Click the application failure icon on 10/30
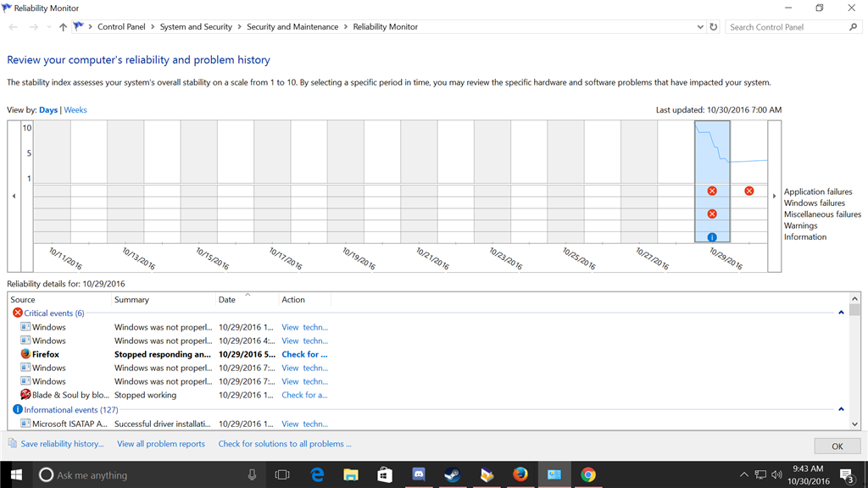 [749, 191]
